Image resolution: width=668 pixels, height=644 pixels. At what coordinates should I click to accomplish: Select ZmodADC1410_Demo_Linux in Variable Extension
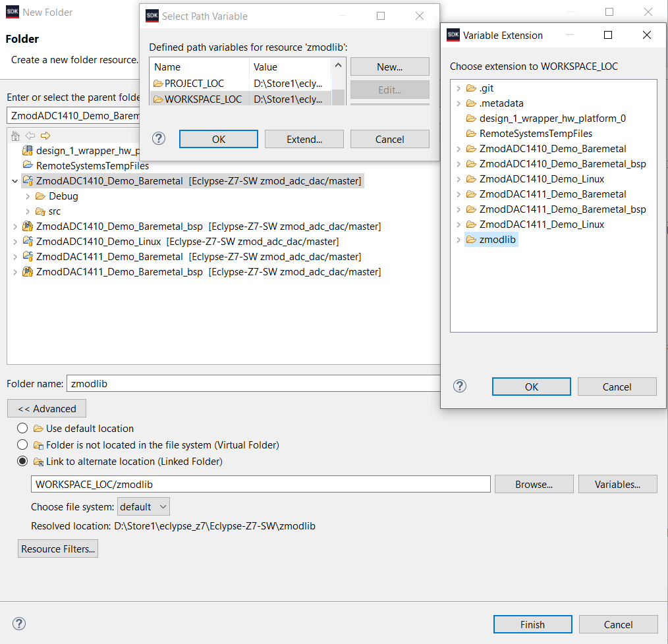542,179
